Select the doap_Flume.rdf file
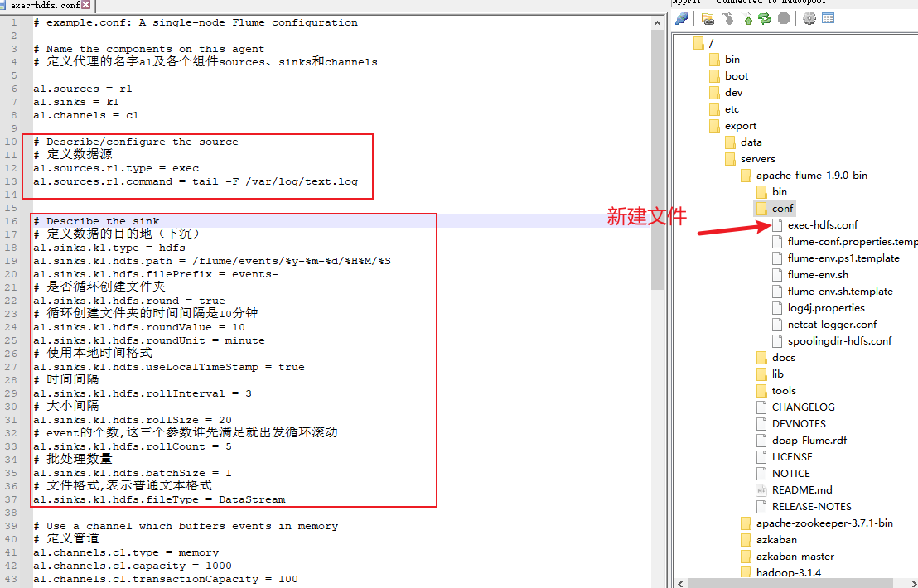This screenshot has width=918, height=588. coord(809,441)
